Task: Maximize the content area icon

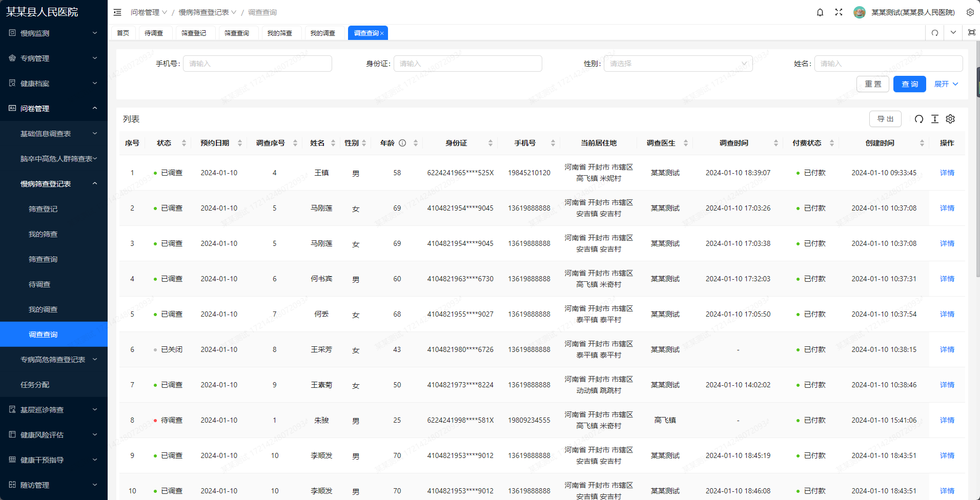Action: tap(971, 32)
